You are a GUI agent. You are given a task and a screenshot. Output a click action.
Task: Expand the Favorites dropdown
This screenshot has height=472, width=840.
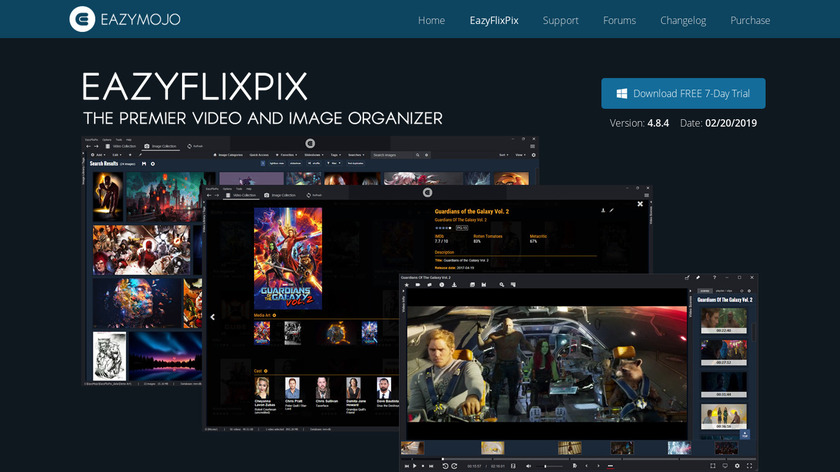tap(287, 155)
